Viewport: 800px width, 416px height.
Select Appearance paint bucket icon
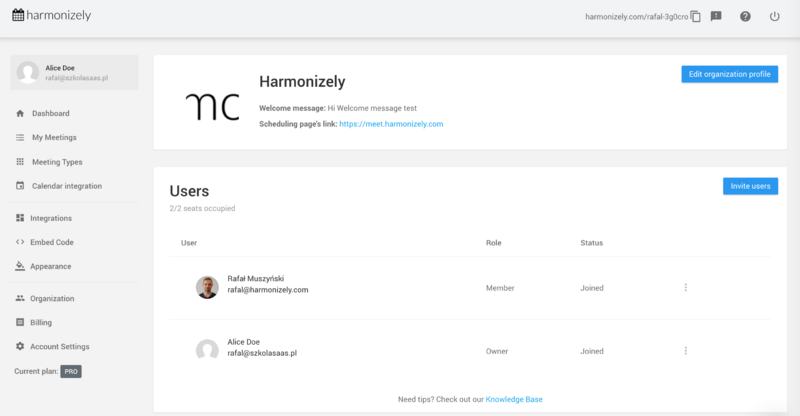20,266
